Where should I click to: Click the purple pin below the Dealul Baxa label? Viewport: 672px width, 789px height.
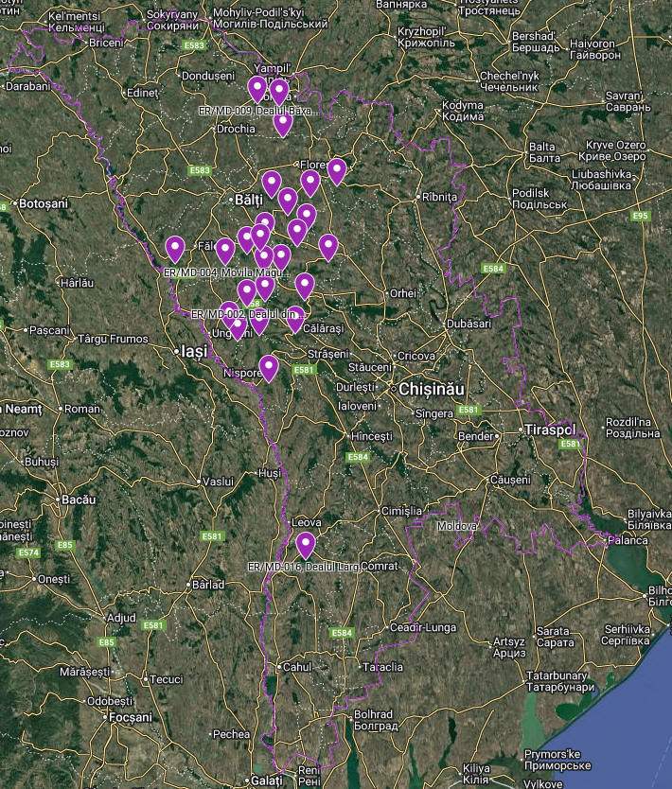coord(282,123)
